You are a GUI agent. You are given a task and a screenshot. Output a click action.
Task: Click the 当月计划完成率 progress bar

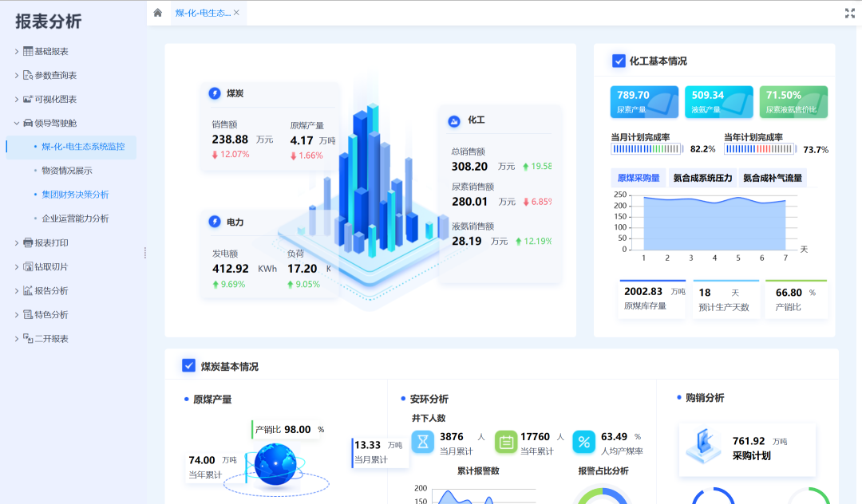point(646,149)
